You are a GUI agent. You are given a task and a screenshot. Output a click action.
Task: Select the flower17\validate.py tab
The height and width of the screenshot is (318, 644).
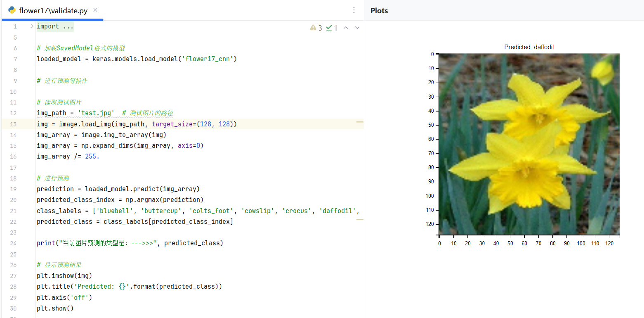(52, 10)
